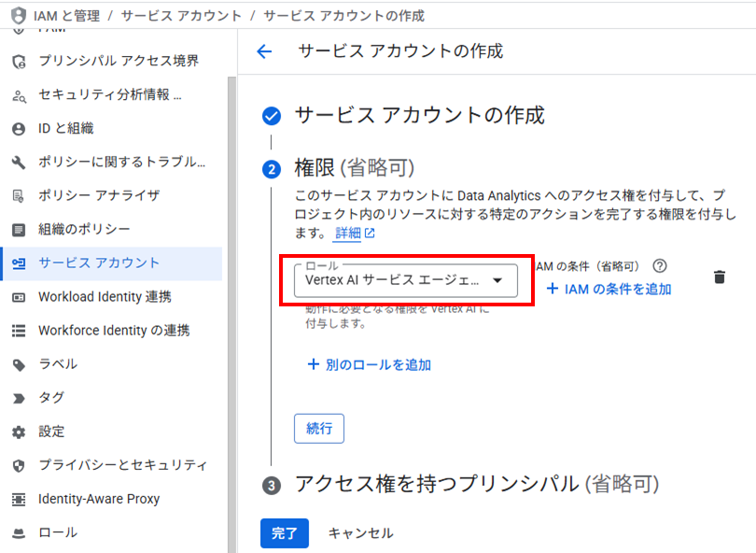Open サービス アカウント in the sidebar

(x=99, y=263)
